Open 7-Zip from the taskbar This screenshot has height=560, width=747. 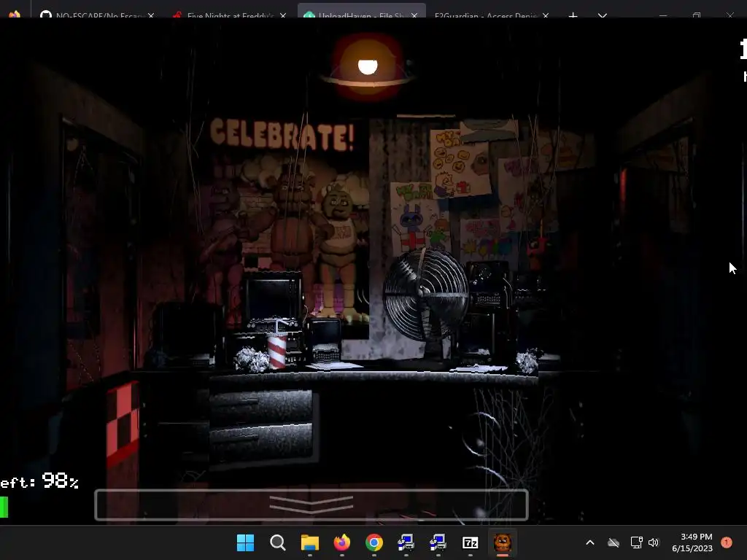[x=471, y=542]
